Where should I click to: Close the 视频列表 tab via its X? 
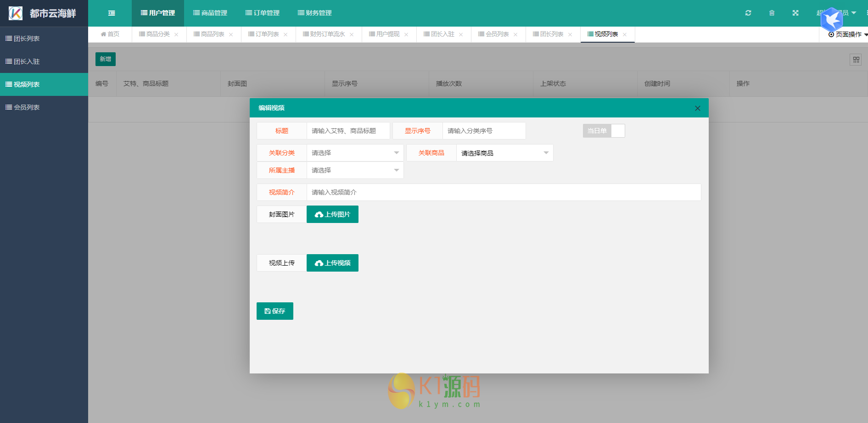(625, 34)
